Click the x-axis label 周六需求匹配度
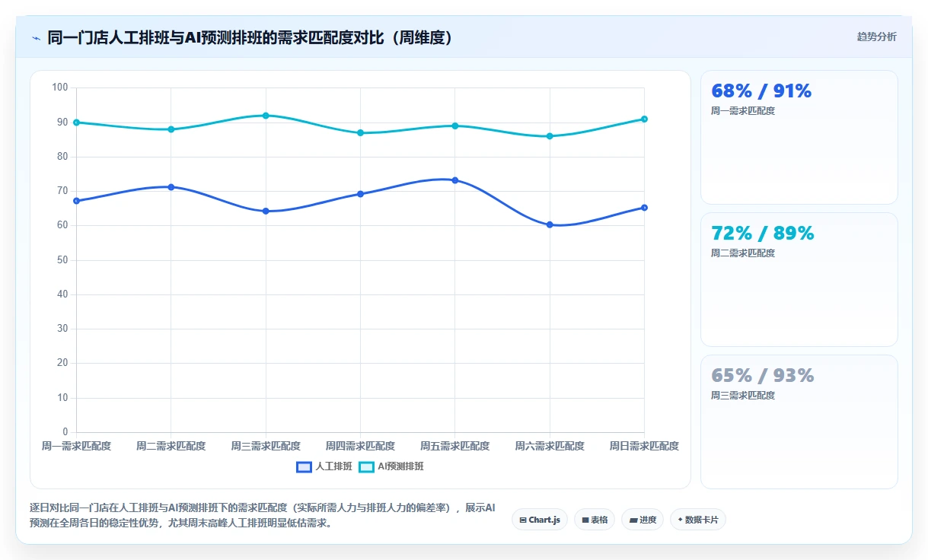The width and height of the screenshot is (928, 560). pos(550,446)
